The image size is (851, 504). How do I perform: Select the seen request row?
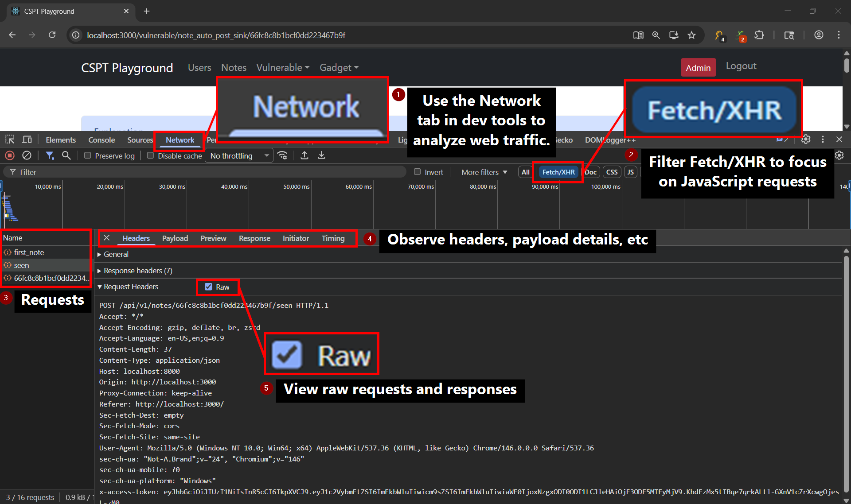tap(46, 265)
